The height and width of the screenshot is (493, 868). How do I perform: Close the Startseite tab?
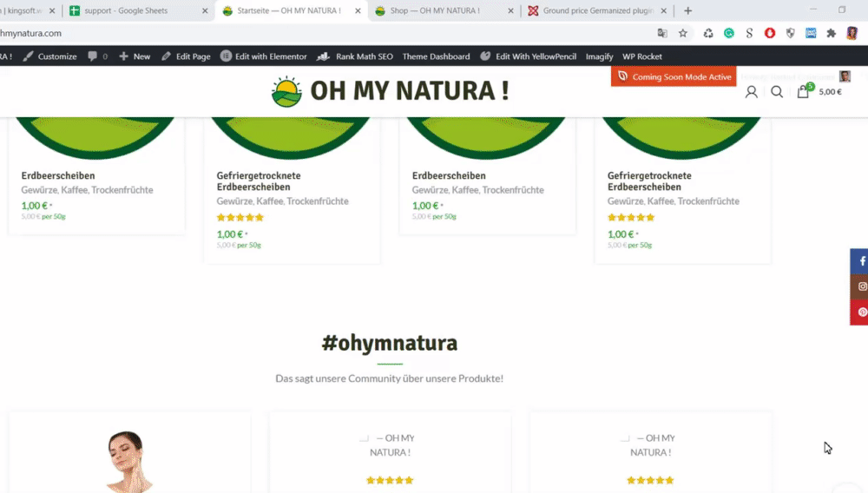coord(358,10)
